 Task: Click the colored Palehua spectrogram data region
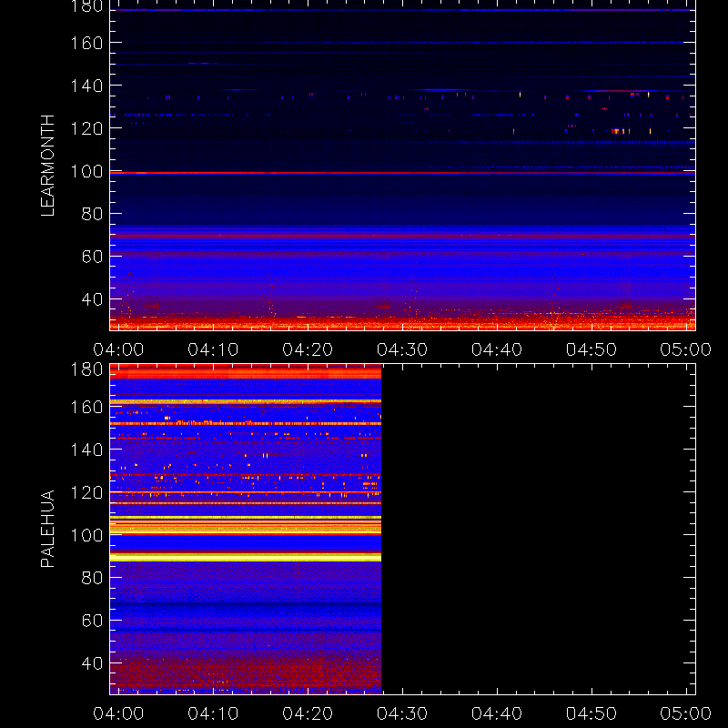[x=246, y=530]
